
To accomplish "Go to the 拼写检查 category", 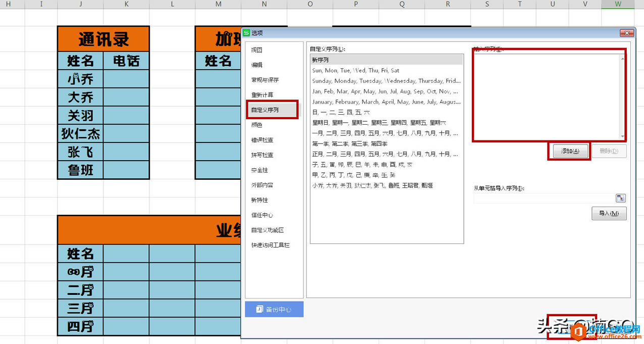I will 262,155.
